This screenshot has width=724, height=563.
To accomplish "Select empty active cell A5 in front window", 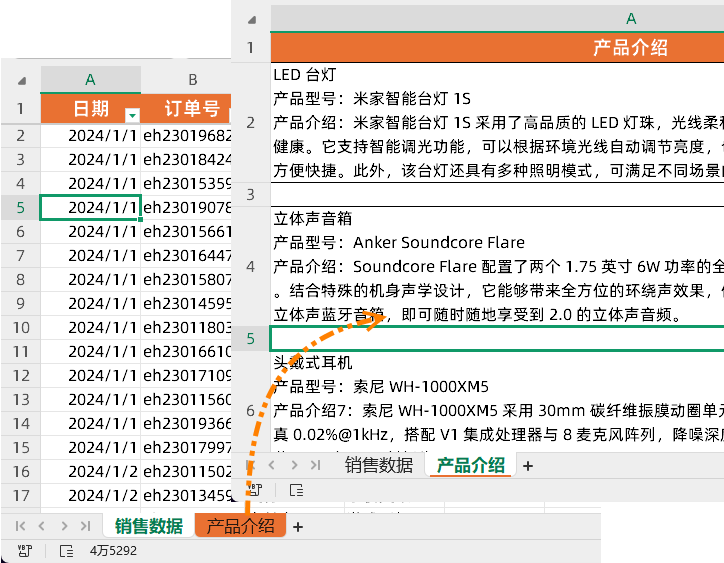I will coord(497,339).
